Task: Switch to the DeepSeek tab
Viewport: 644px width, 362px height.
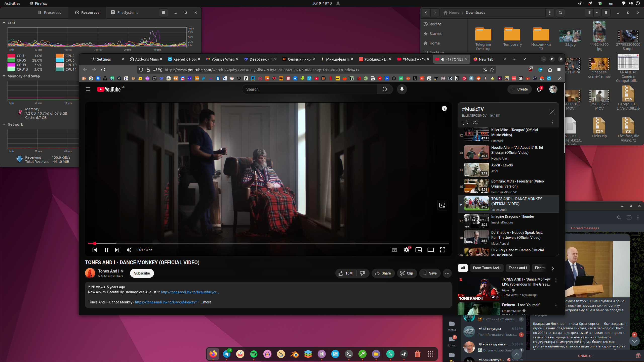Action: click(x=260, y=59)
